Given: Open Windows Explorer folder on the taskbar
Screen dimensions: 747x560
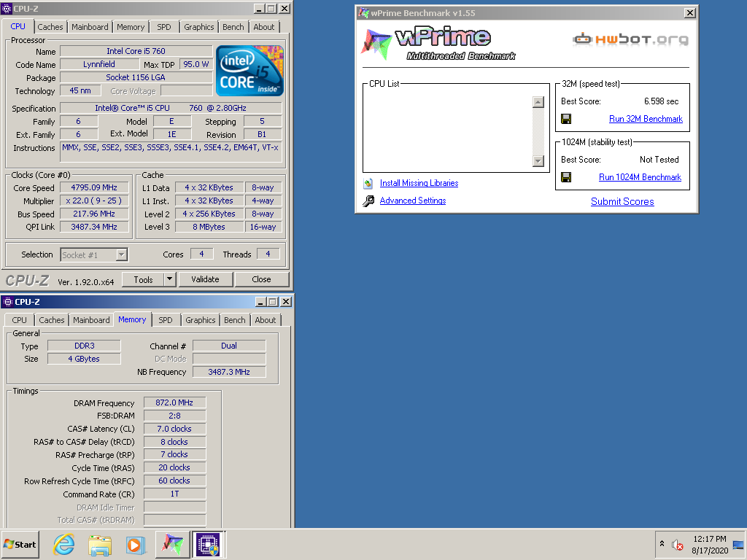Looking at the screenshot, I should pos(99,544).
